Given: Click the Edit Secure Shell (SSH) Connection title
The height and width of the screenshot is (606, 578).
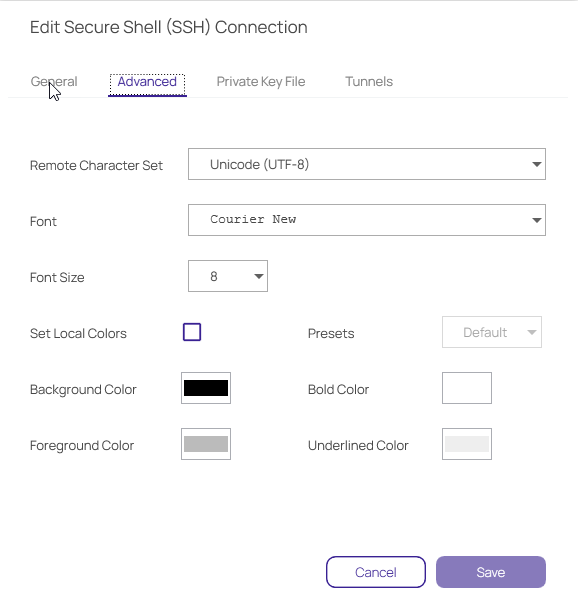Looking at the screenshot, I should pos(168,27).
